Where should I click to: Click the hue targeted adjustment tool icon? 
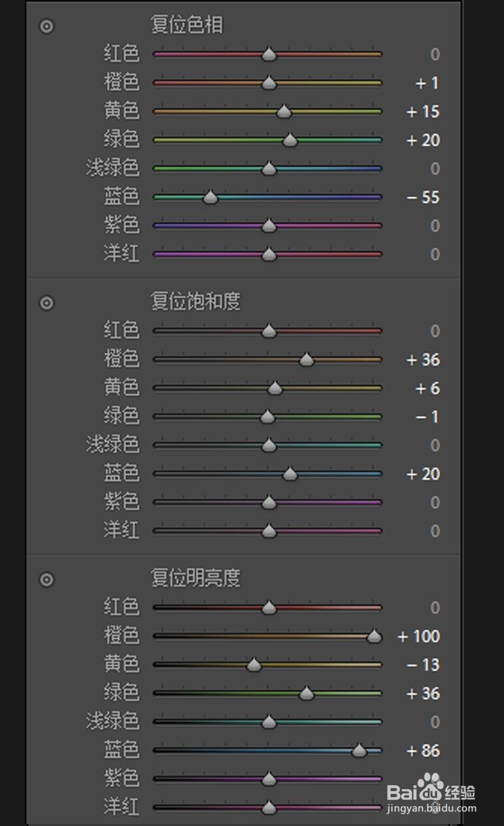47,26
